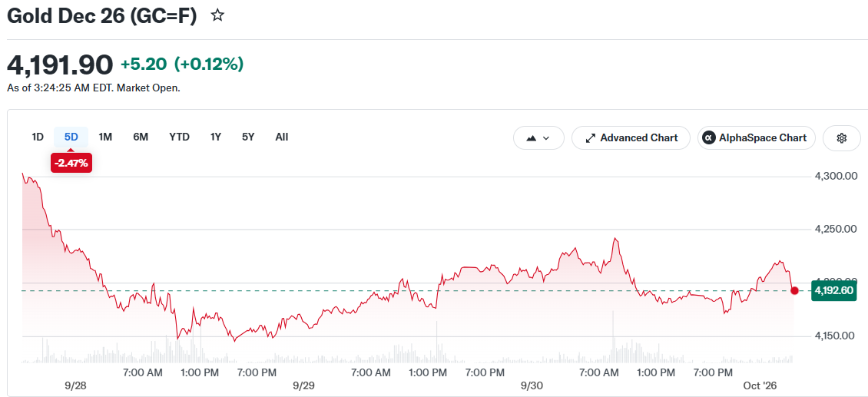Click the -2.47% range change badge
The image size is (868, 397).
tap(71, 164)
